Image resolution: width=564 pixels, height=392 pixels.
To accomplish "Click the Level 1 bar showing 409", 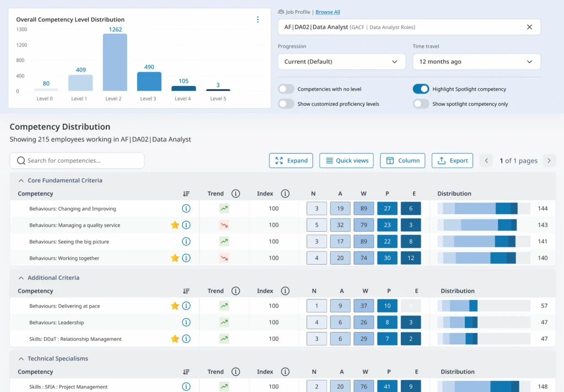I will click(x=80, y=83).
